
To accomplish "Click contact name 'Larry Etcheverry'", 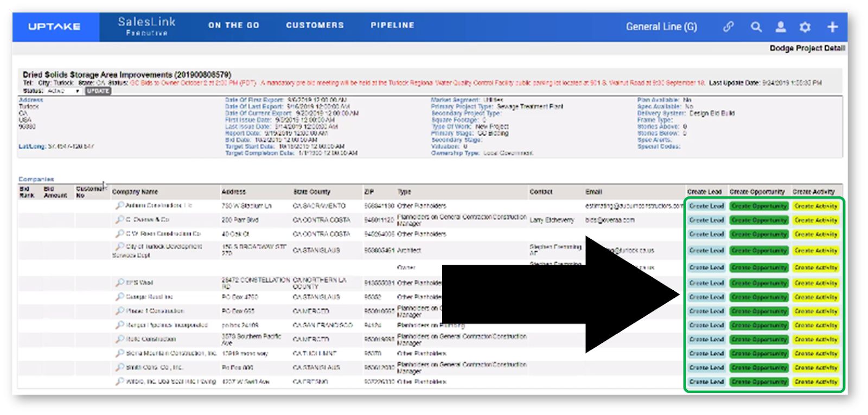I will click(x=552, y=220).
